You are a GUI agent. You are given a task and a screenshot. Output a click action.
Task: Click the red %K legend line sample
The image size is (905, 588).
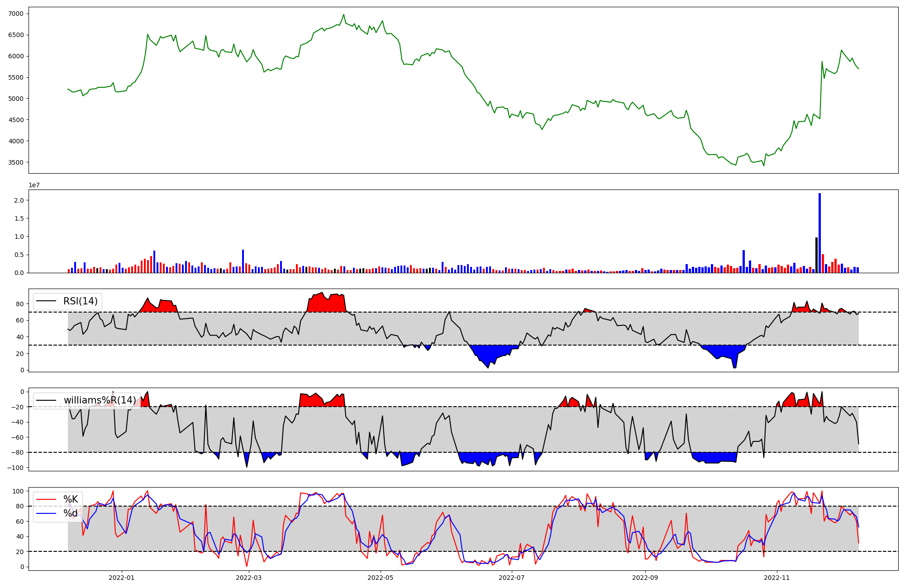[x=46, y=499]
